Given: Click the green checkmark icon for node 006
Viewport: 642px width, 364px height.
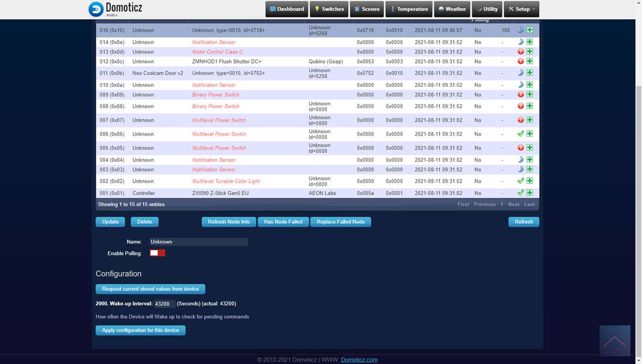Looking at the screenshot, I should (x=521, y=134).
